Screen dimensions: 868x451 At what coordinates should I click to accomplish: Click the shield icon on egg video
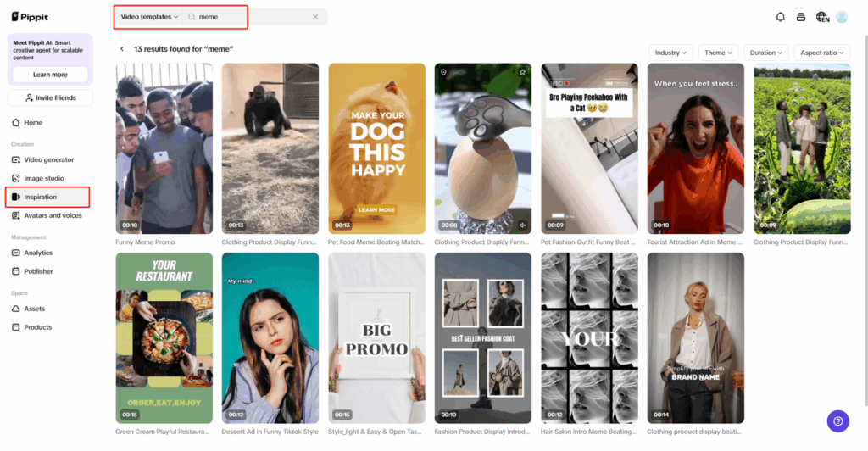point(443,72)
